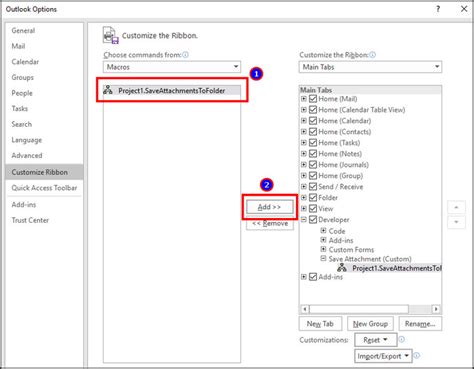Click the right scroll arrow under ribbon tree
Image resolution: width=474 pixels, height=369 pixels.
tap(436, 309)
